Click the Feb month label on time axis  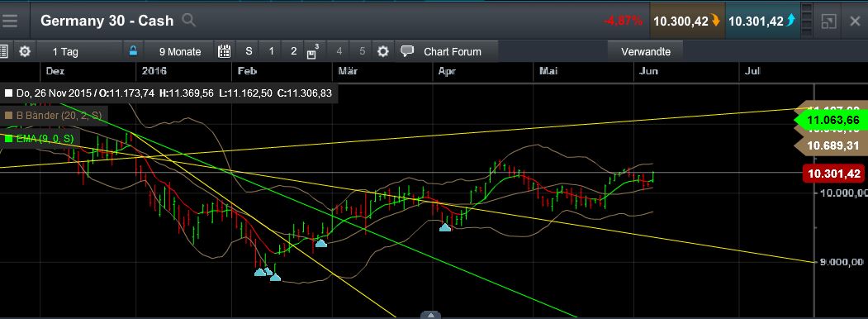click(x=248, y=71)
